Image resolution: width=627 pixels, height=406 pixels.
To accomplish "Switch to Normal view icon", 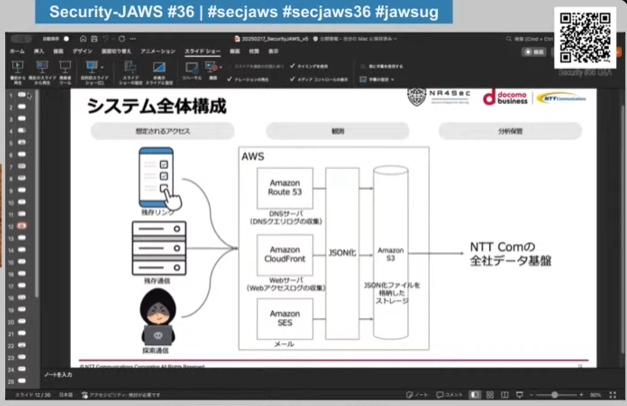I will click(475, 395).
